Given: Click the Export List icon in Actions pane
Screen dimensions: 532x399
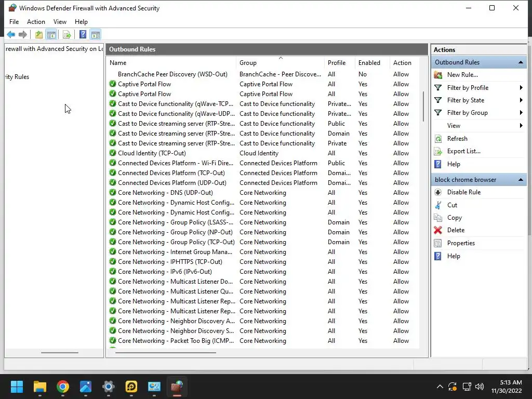Looking at the screenshot, I should 438,151.
